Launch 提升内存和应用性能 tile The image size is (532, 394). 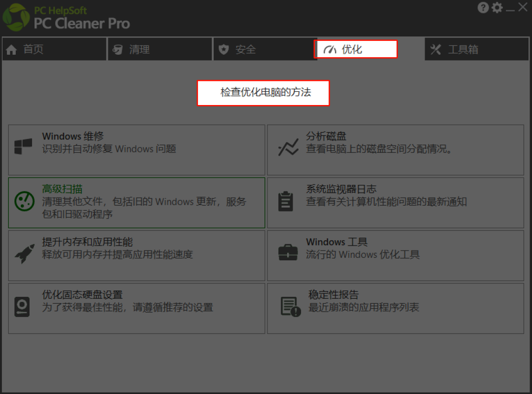tap(137, 256)
